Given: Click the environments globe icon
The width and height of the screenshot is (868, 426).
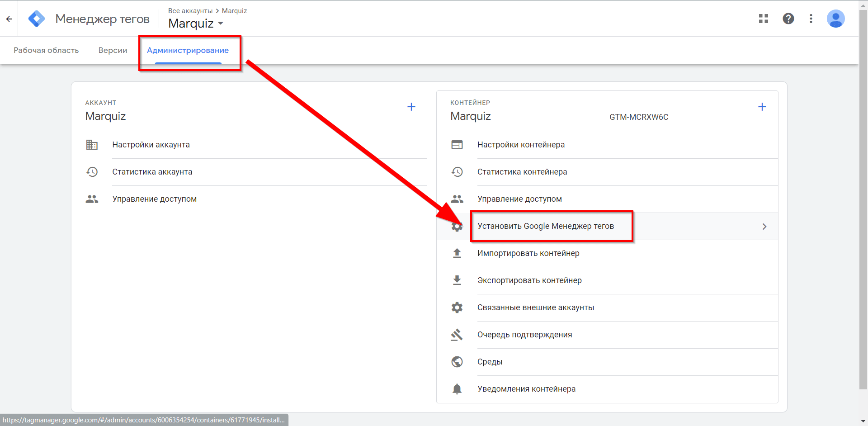Looking at the screenshot, I should 457,362.
